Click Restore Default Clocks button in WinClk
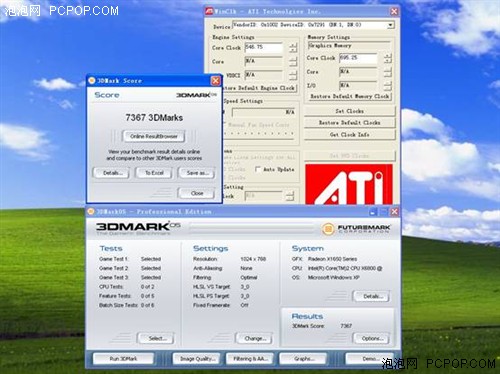The width and height of the screenshot is (500, 374). (349, 123)
